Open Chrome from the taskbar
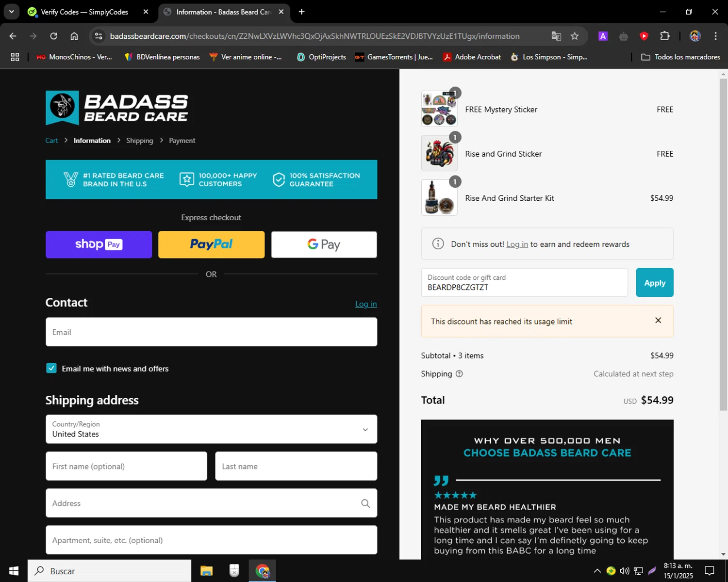Viewport: 728px width, 582px height. tap(263, 571)
